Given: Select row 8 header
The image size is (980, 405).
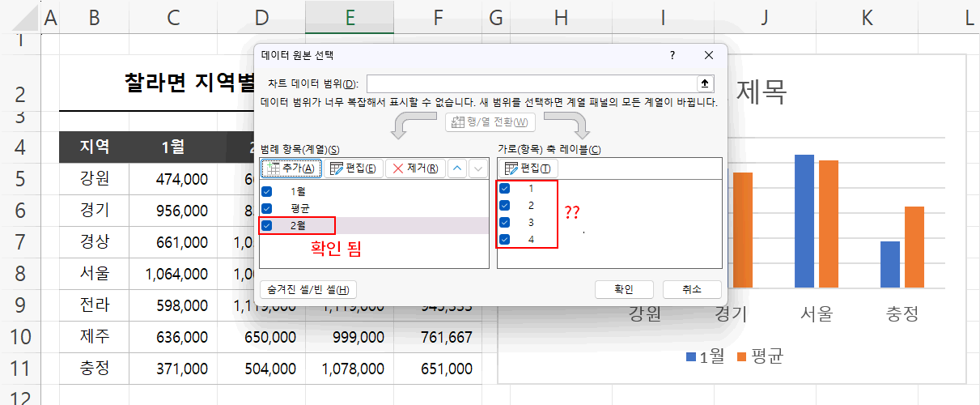Looking at the screenshot, I should (19, 274).
